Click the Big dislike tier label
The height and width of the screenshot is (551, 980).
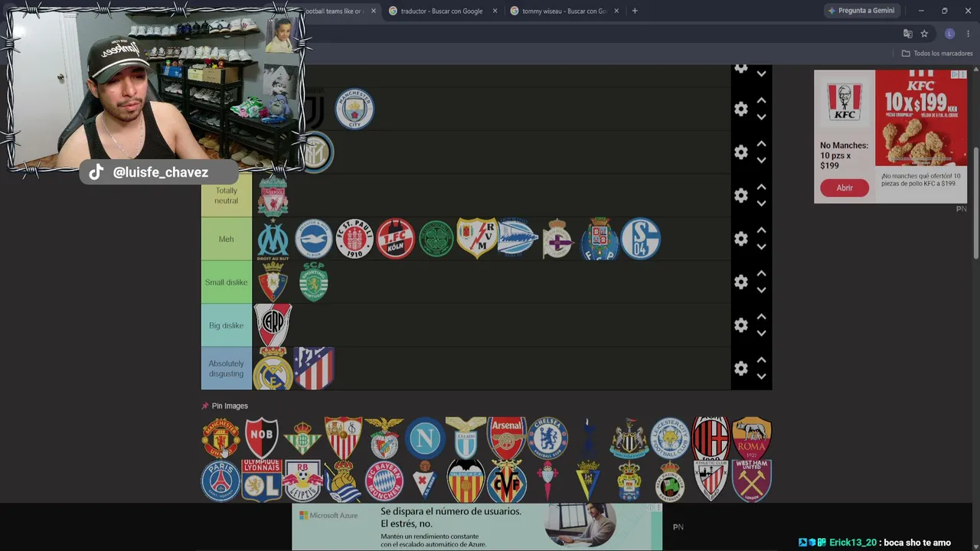click(226, 325)
